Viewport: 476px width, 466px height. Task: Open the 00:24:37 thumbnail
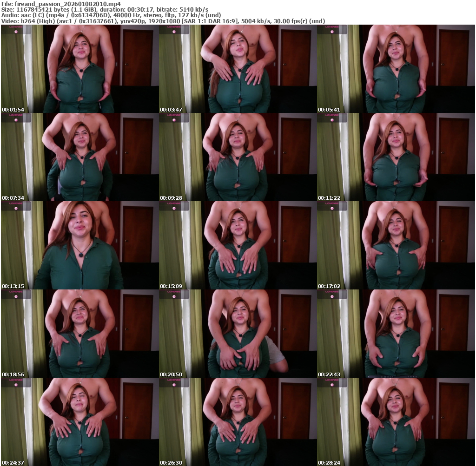pos(79,422)
